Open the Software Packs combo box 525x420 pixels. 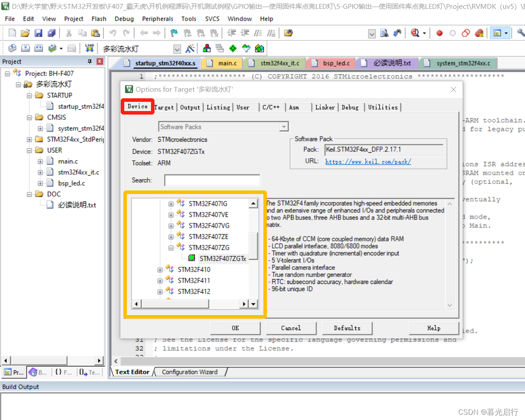click(x=223, y=126)
